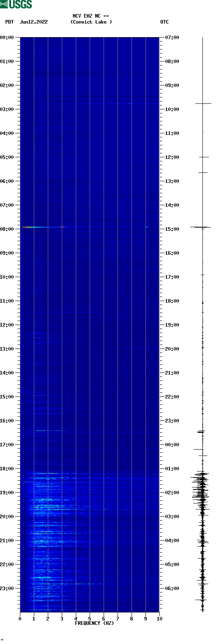Click the 'FREQUENCY (HZ)' axis label
The image size is (220, 644).
tap(94, 623)
